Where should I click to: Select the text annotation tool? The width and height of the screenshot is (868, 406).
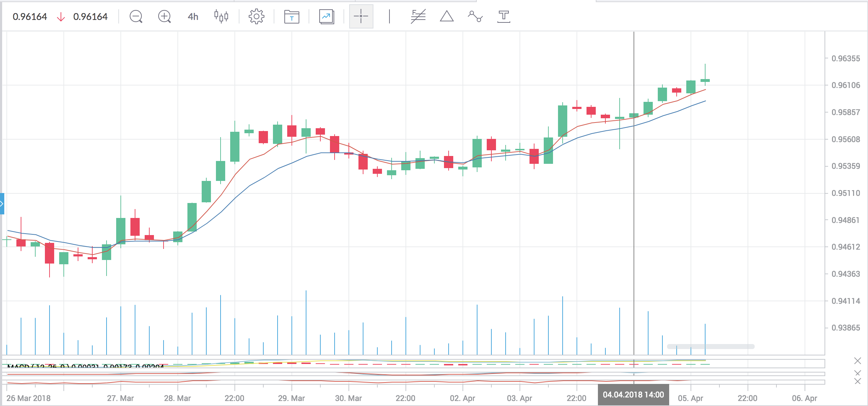(503, 17)
